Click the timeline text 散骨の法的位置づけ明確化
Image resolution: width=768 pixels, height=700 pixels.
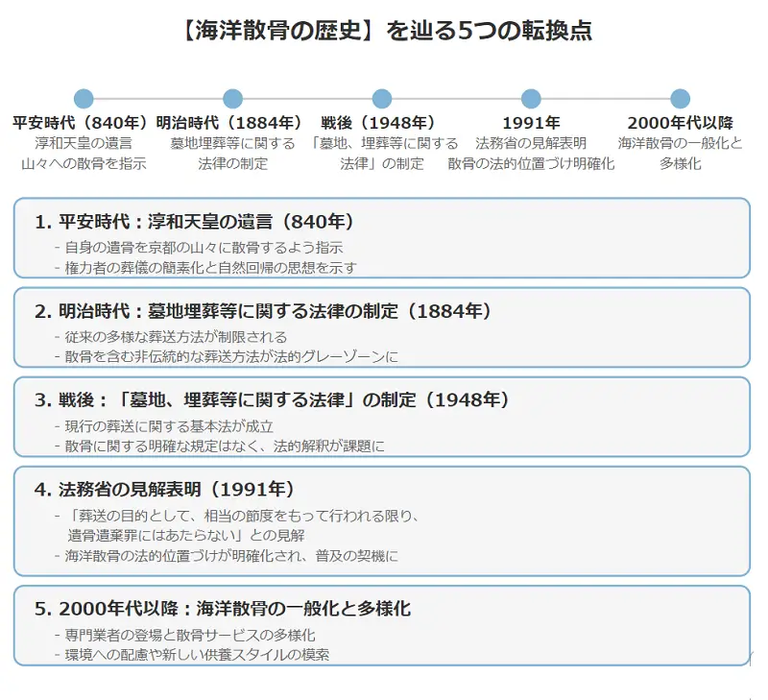531,163
